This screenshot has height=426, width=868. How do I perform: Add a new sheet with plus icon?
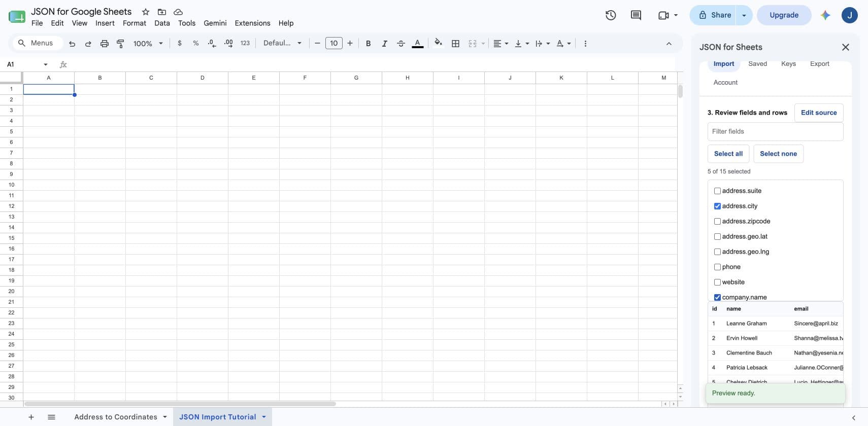(x=31, y=417)
